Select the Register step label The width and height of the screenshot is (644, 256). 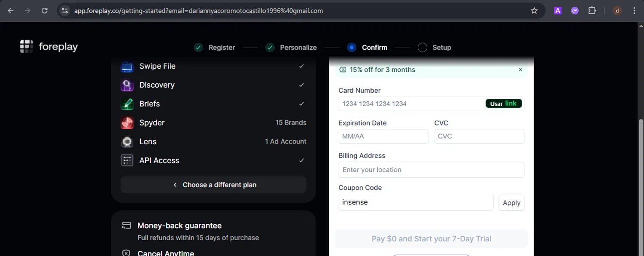[222, 48]
